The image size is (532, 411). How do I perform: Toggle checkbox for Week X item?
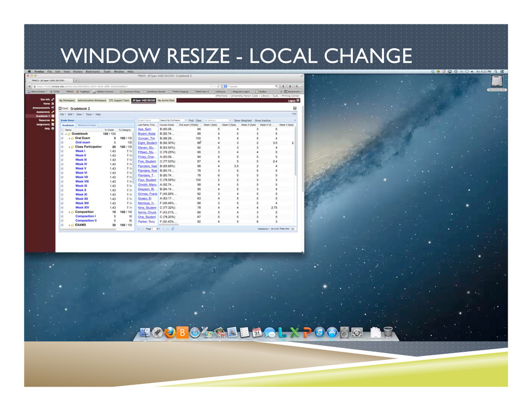pyautogui.click(x=62, y=190)
